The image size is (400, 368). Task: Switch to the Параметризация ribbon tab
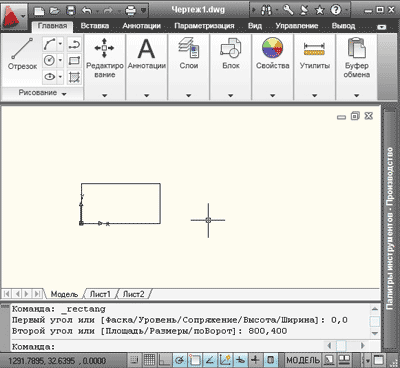tap(204, 26)
